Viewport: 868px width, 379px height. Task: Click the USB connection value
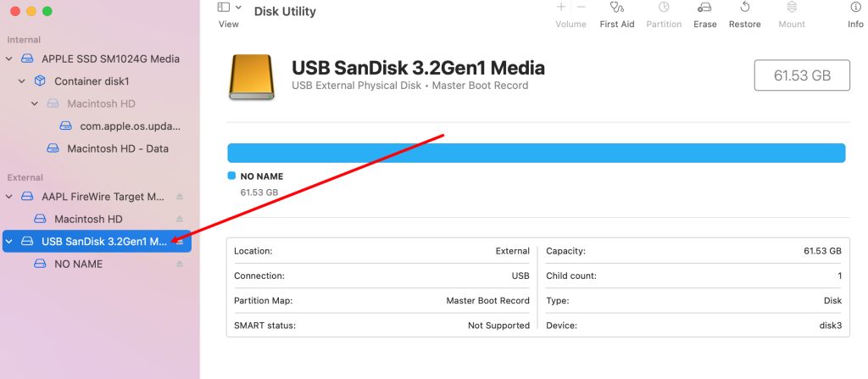point(520,276)
